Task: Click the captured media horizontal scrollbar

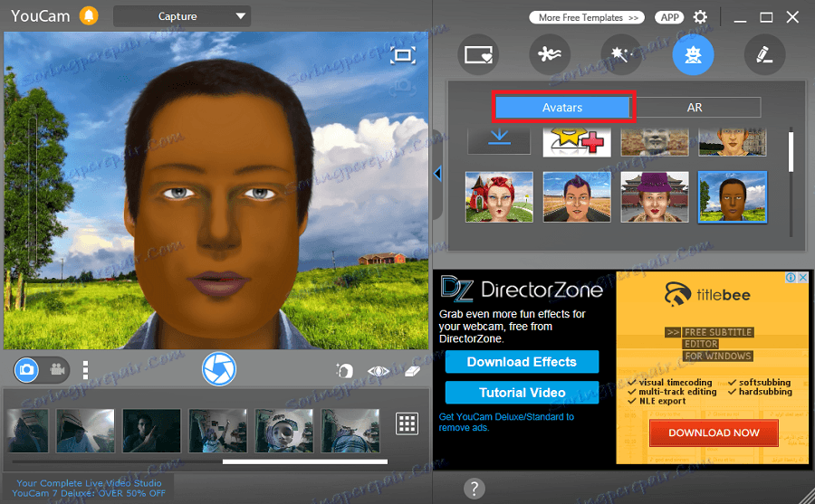Action: 305,461
